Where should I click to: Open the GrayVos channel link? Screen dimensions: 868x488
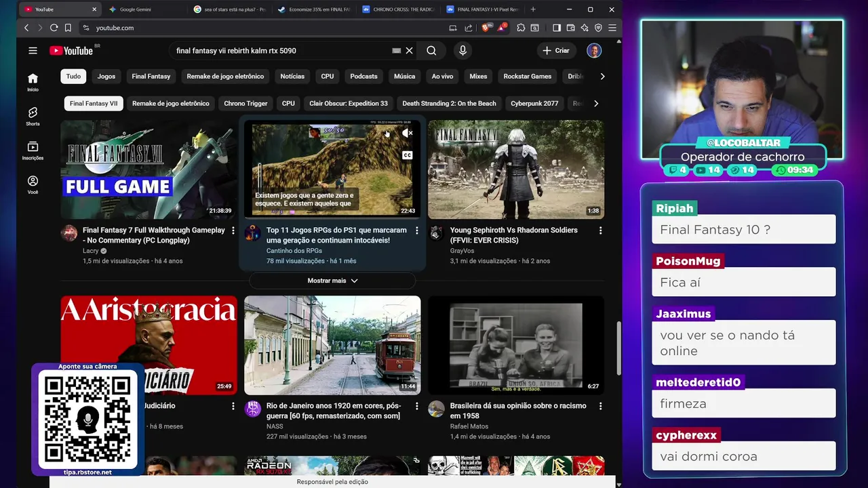point(462,251)
